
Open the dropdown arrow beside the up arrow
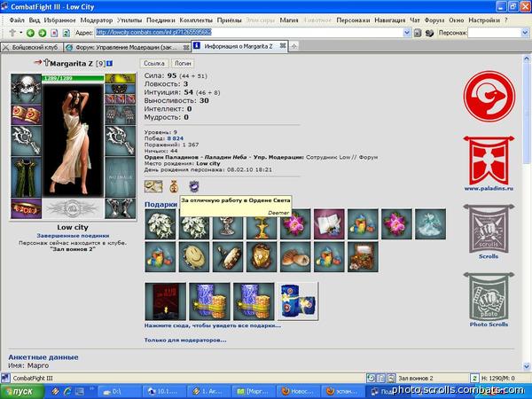(20, 33)
